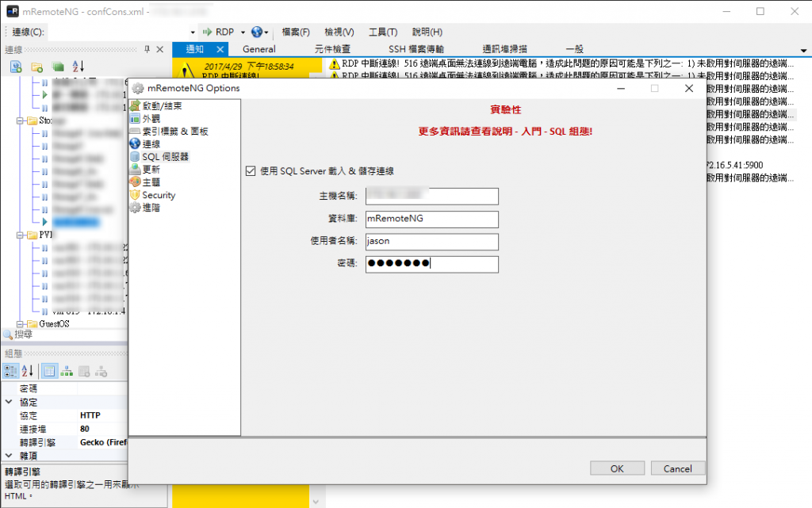Click the 轉譯引擎 value Gecko

(103, 442)
